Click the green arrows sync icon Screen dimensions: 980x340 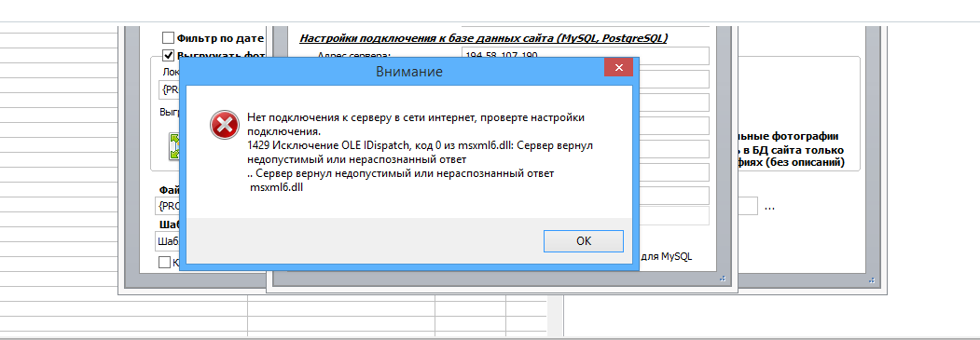[x=173, y=146]
